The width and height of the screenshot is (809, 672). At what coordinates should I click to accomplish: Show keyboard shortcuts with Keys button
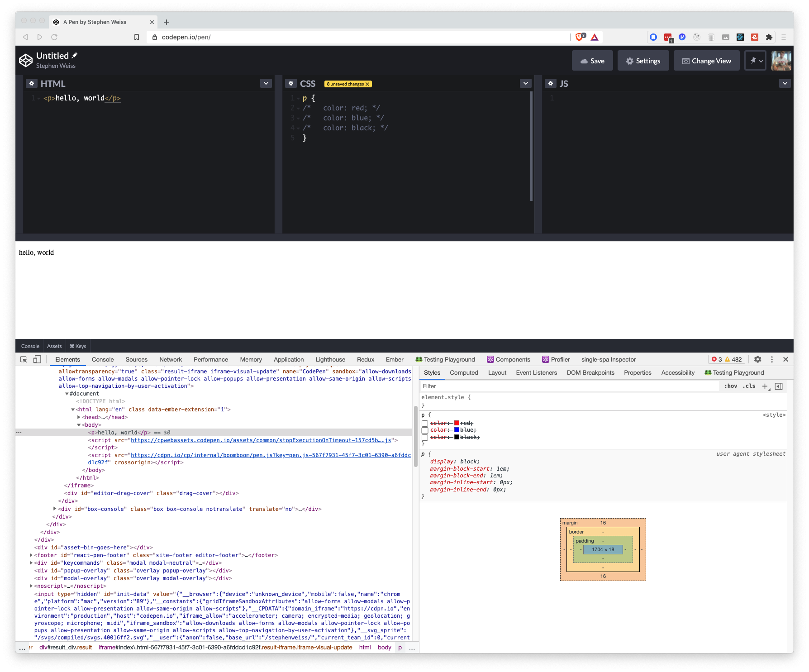78,346
